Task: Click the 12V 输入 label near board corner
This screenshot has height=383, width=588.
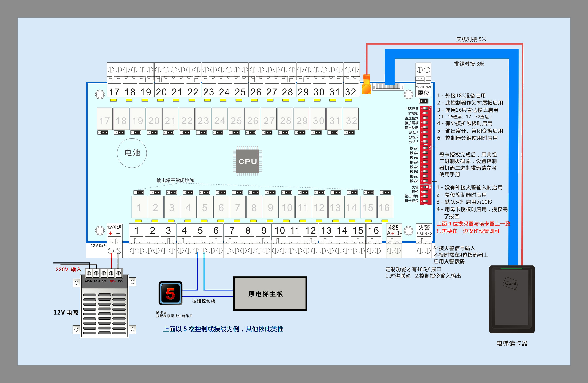Action: pyautogui.click(x=98, y=246)
